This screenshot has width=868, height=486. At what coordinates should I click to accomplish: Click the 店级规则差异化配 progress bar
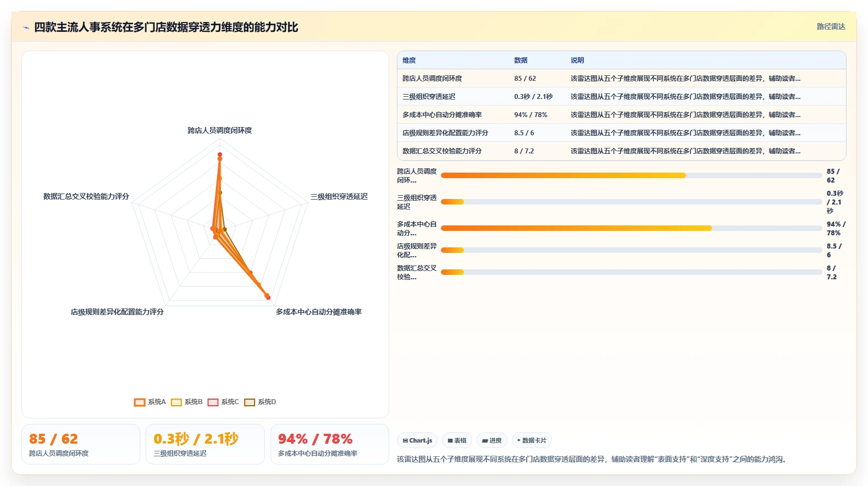[x=631, y=250]
